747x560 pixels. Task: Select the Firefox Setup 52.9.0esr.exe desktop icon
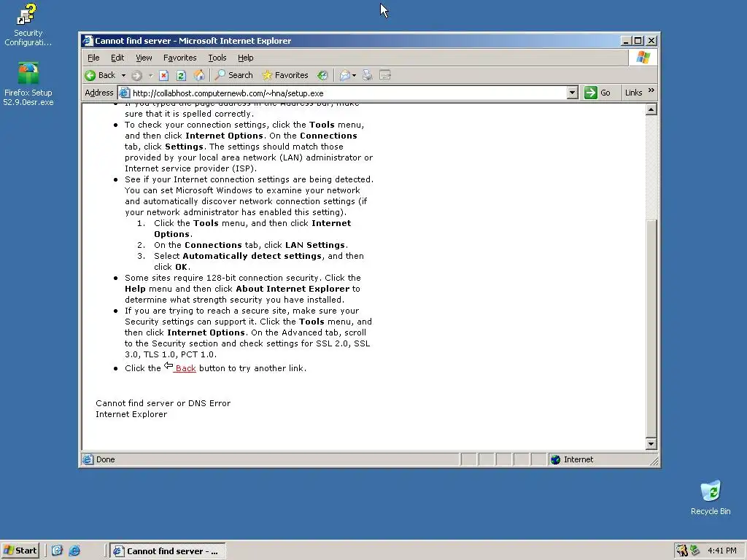28,84
